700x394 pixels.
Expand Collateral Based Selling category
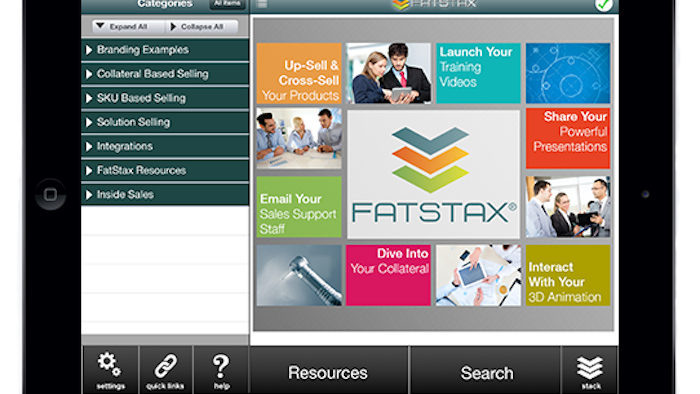[165, 74]
